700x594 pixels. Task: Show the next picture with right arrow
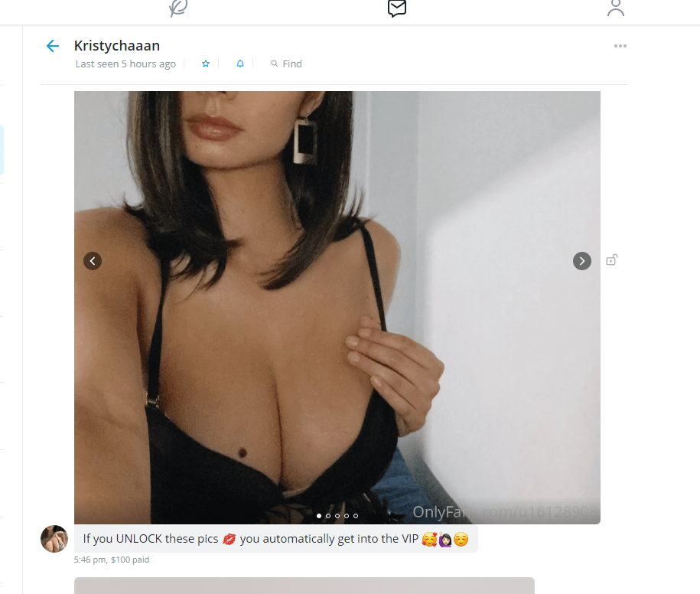581,261
